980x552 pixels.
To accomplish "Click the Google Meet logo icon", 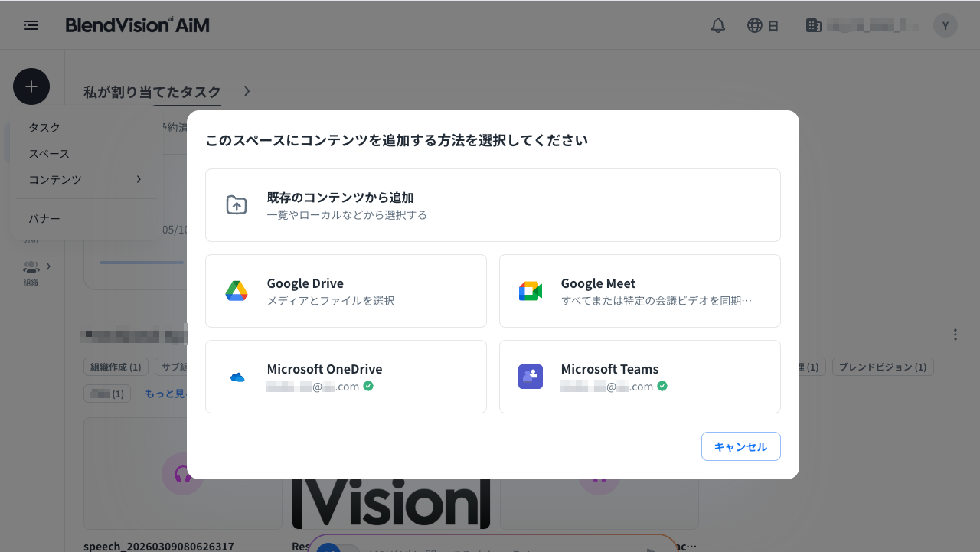I will click(x=531, y=291).
